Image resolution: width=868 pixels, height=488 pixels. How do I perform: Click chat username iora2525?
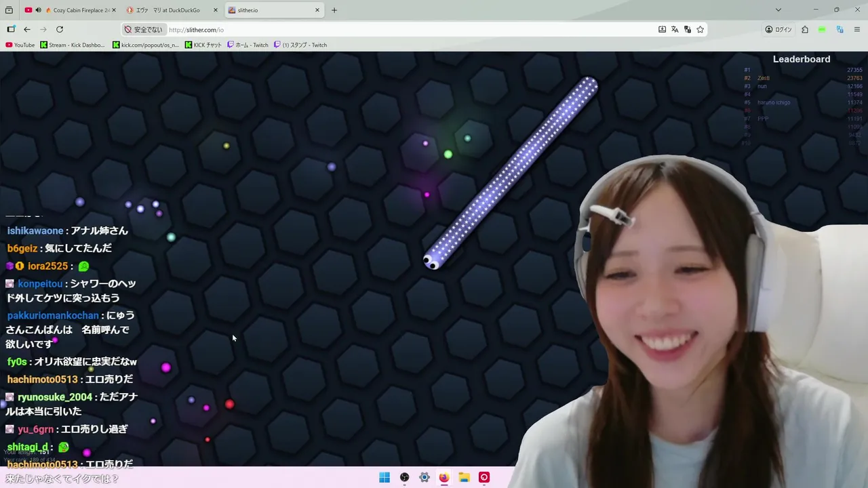(47, 266)
